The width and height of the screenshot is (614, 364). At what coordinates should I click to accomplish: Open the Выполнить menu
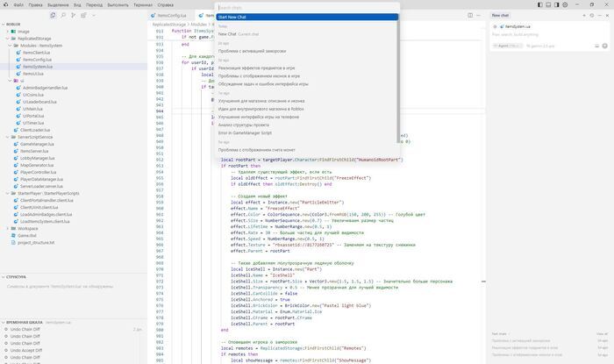[118, 5]
